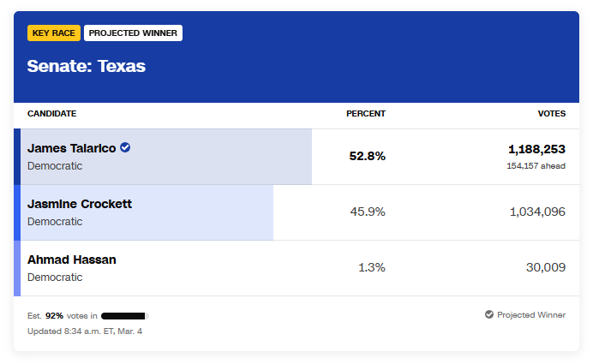Click Crockett's 1,034,096 vote count

tap(537, 212)
